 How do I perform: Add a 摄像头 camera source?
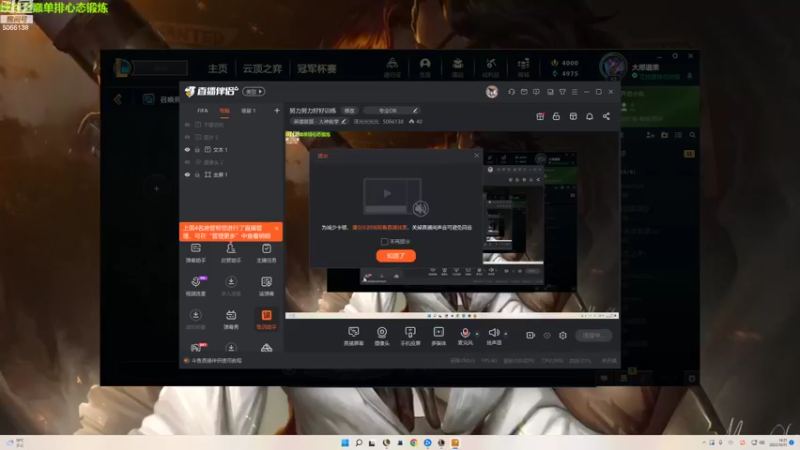[x=382, y=336]
